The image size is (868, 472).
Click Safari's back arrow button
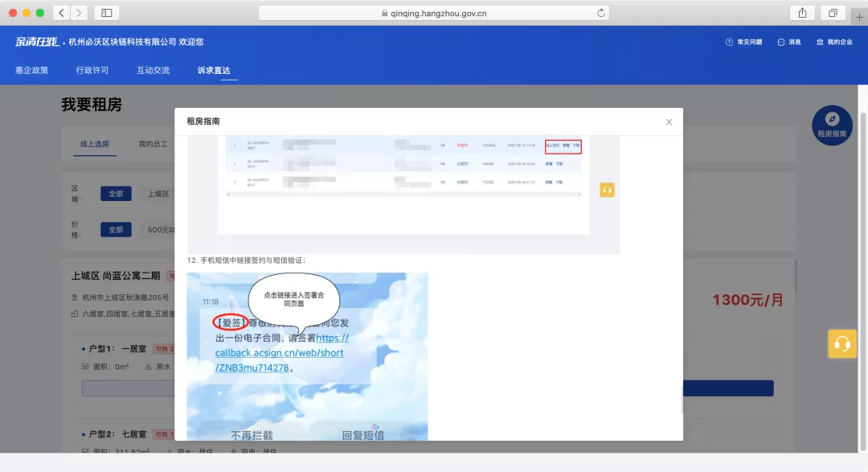63,13
